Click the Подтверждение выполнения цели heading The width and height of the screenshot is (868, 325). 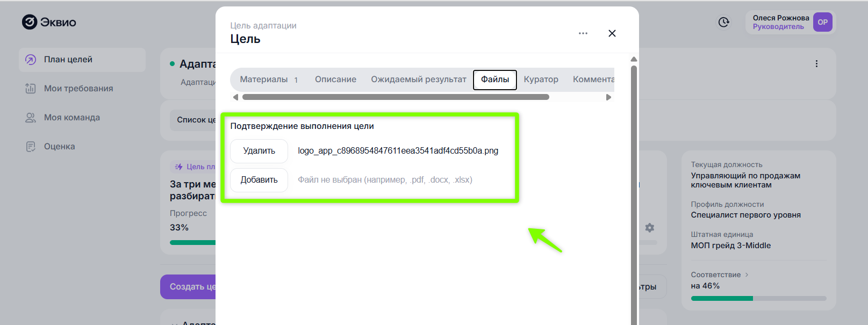click(x=302, y=126)
